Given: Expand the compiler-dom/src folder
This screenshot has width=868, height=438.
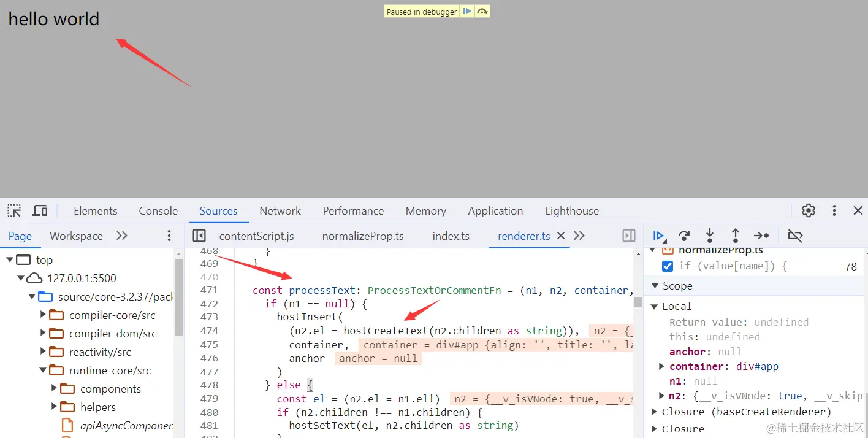Looking at the screenshot, I should tap(43, 334).
